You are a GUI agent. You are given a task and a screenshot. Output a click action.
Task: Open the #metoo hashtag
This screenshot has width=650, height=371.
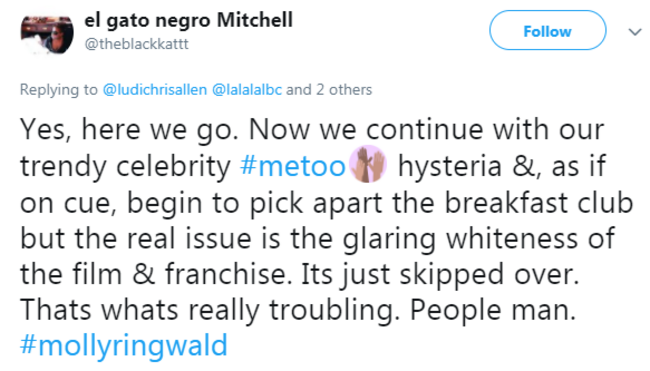pyautogui.click(x=293, y=166)
